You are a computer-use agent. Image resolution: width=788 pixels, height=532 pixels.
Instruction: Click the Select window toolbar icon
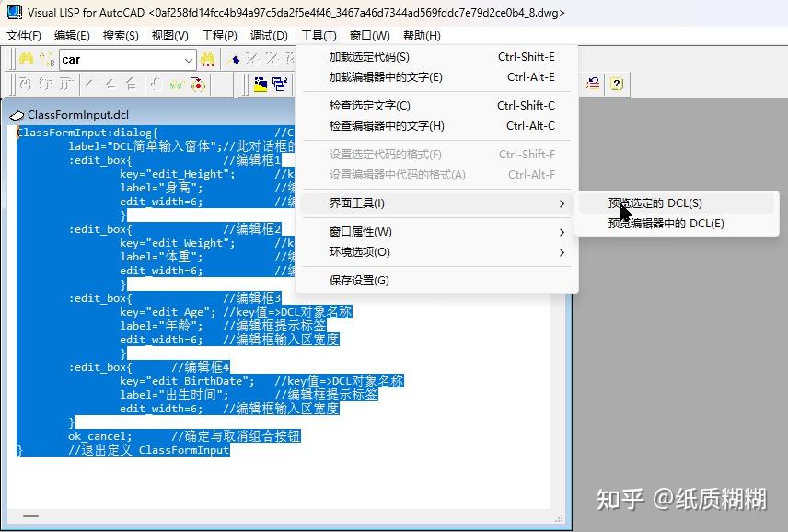282,85
